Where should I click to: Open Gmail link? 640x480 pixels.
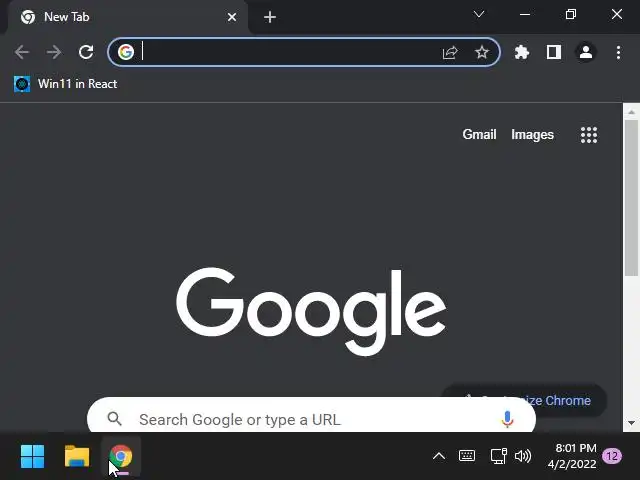[479, 134]
